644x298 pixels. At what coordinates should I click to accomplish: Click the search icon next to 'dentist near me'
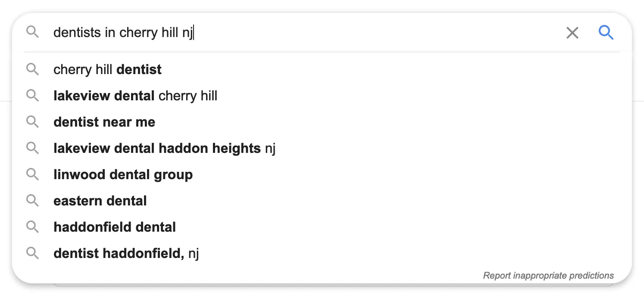(32, 122)
